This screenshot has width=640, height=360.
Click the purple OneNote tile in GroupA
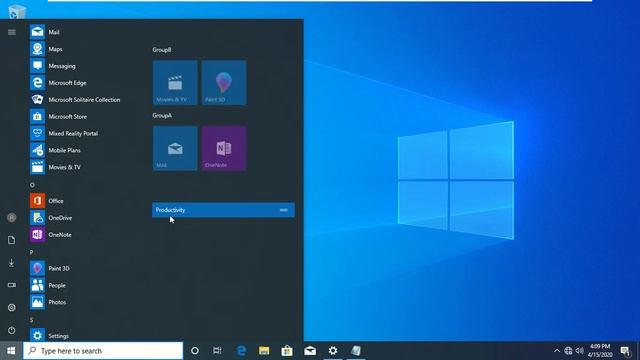224,148
